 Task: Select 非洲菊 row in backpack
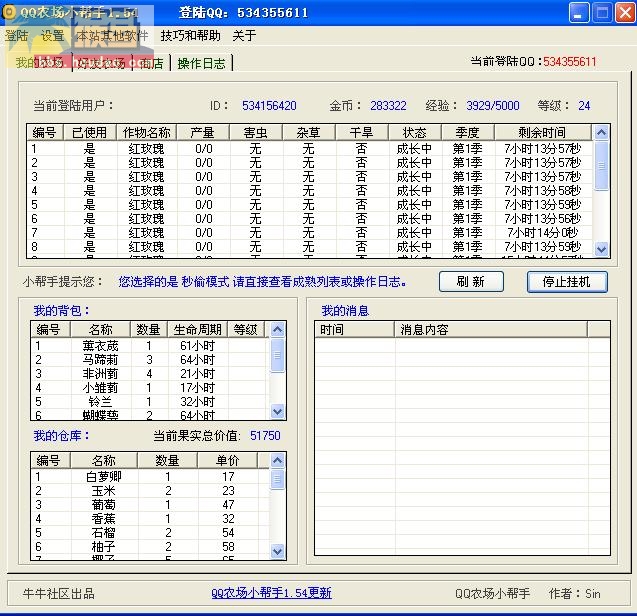[x=150, y=373]
